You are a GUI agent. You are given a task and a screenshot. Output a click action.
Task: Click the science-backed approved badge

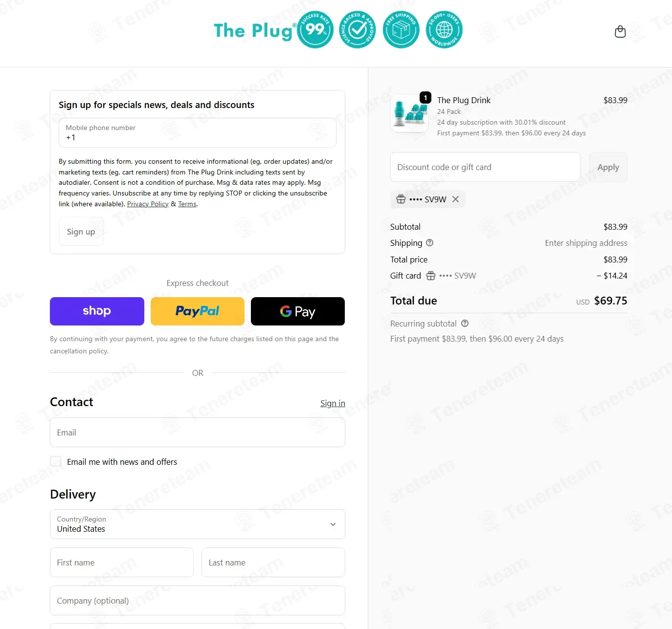(358, 30)
